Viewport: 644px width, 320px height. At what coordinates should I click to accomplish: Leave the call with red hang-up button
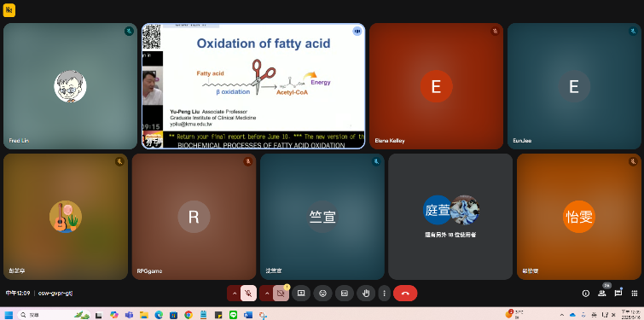(405, 294)
